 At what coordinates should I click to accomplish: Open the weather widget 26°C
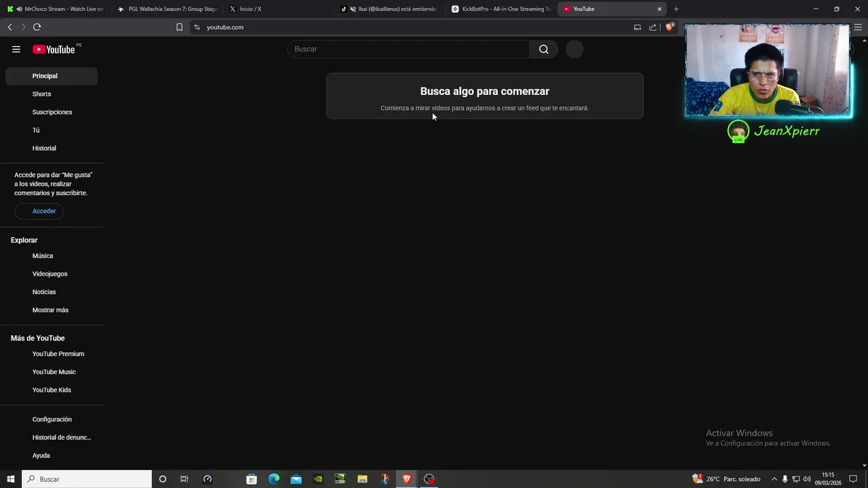pyautogui.click(x=726, y=479)
